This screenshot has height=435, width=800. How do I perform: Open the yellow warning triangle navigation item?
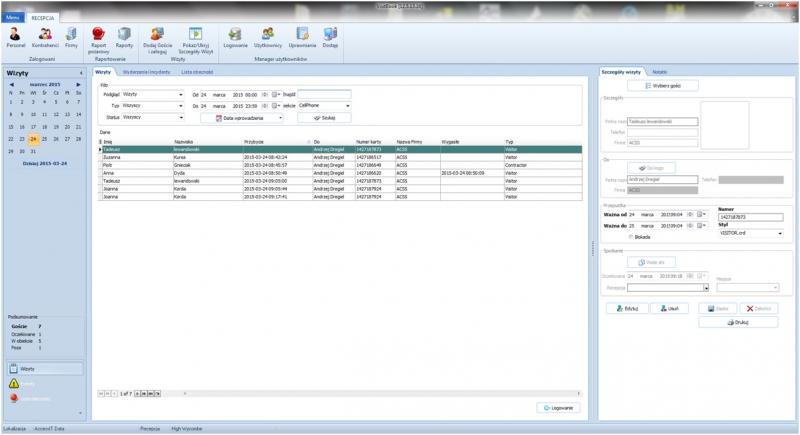pyautogui.click(x=14, y=383)
